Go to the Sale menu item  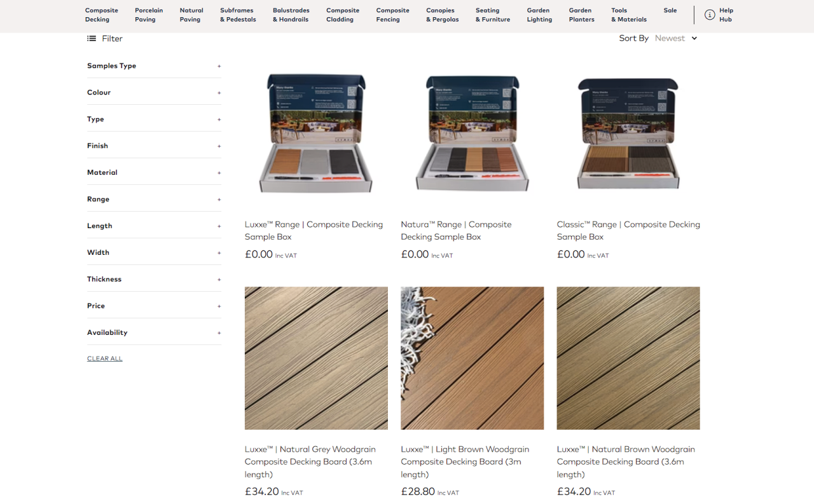[670, 10]
